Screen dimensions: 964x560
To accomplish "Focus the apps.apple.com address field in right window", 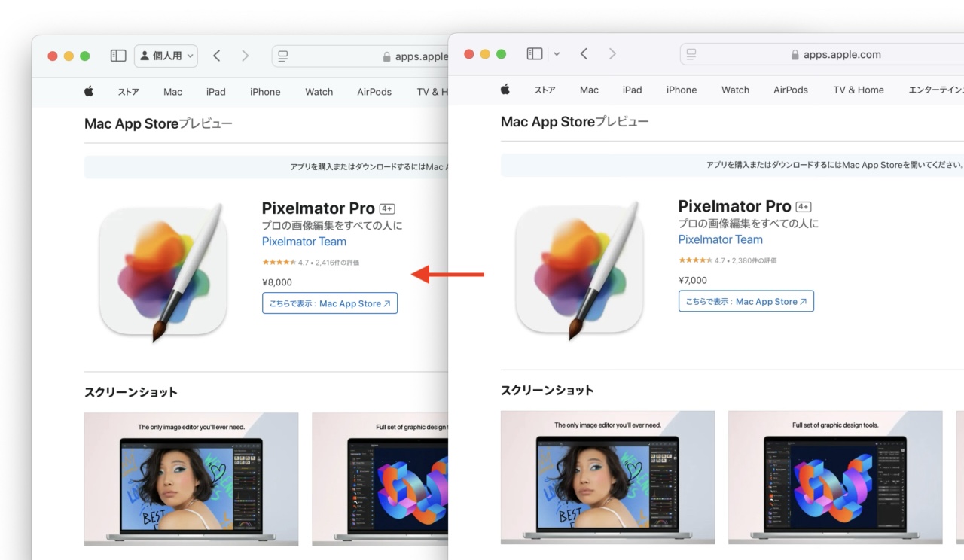I will 822,54.
